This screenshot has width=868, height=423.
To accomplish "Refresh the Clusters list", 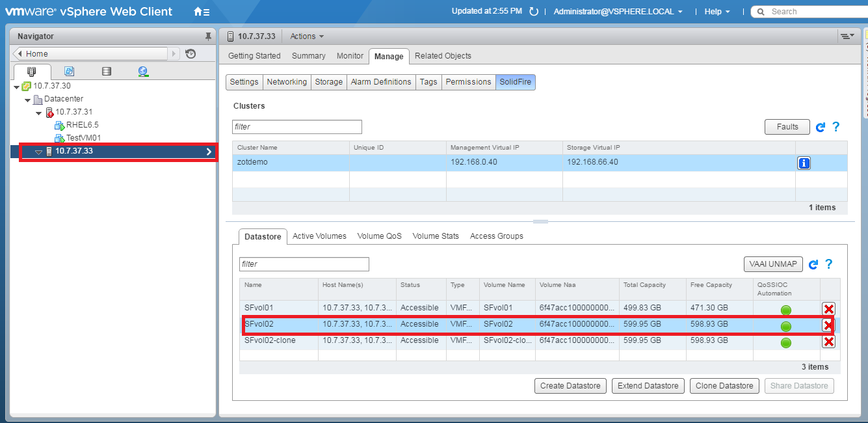I will click(821, 127).
